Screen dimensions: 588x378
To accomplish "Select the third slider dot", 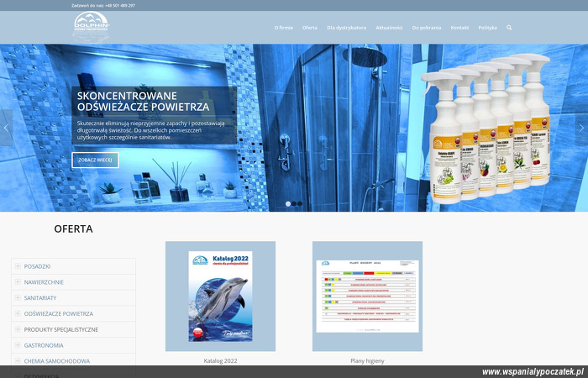I will pyautogui.click(x=300, y=204).
